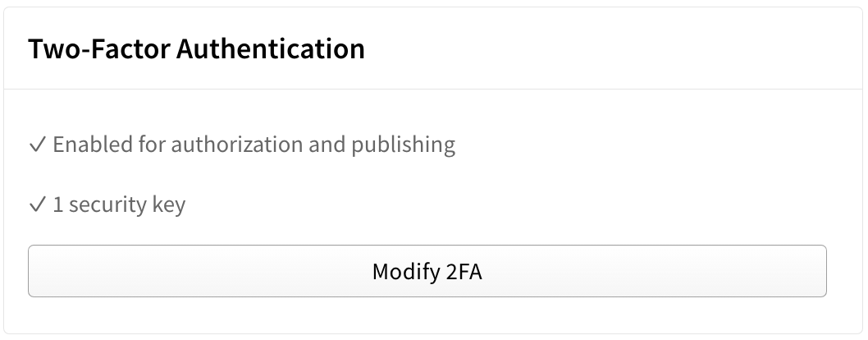Click the checkmark before "Enabled for authorization"
Image resolution: width=868 pixels, height=340 pixels.
(x=36, y=145)
